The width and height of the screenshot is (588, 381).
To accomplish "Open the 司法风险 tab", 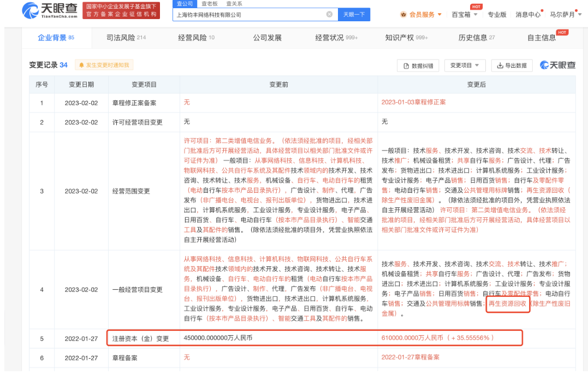I will 126,38.
